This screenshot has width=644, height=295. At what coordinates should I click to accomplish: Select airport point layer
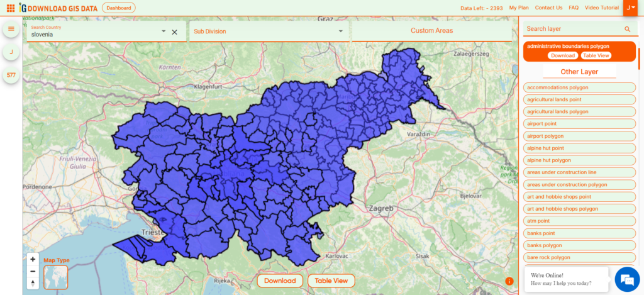(x=579, y=124)
